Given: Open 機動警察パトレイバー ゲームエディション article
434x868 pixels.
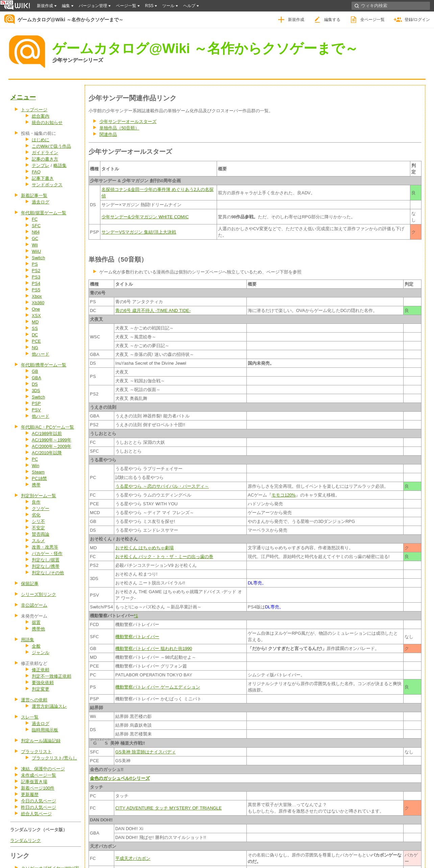Looking at the screenshot, I should point(158,687).
